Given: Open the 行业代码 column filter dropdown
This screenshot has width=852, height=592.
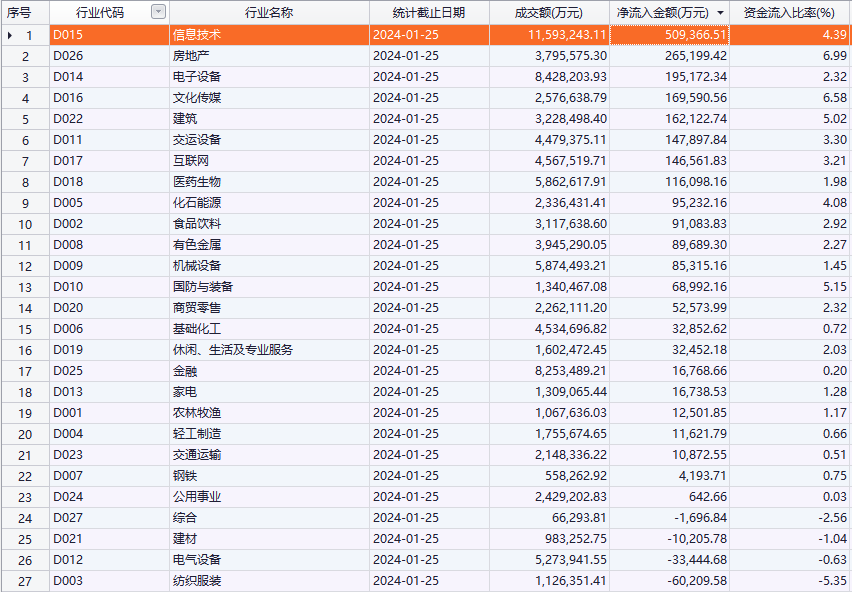Looking at the screenshot, I should coord(158,12).
